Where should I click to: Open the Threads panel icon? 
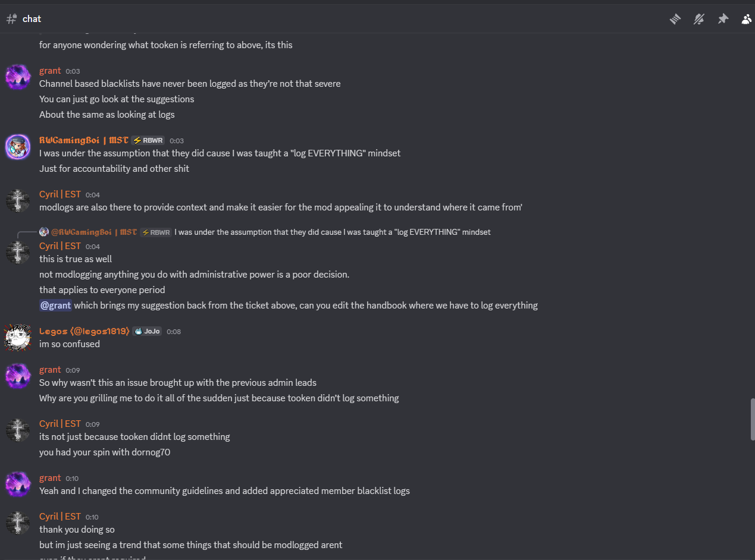(x=675, y=19)
